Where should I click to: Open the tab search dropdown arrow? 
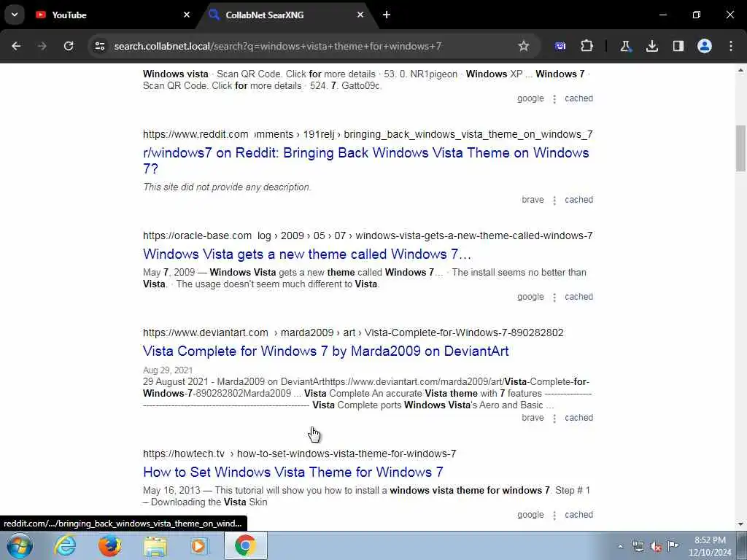[x=15, y=15]
